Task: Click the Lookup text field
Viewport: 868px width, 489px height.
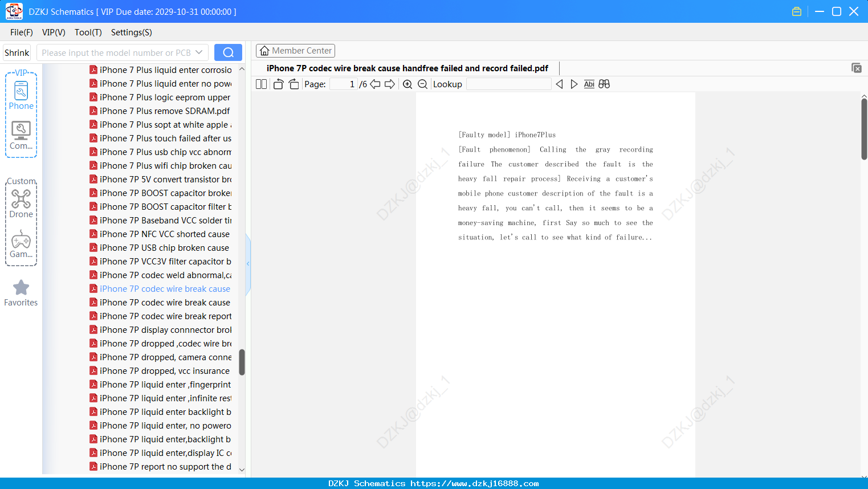Action: (509, 84)
